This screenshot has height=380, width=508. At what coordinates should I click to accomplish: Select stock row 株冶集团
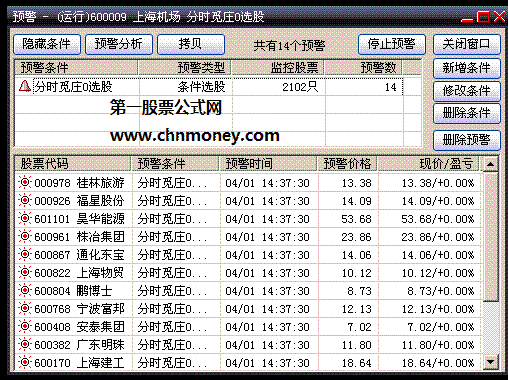[249, 237]
